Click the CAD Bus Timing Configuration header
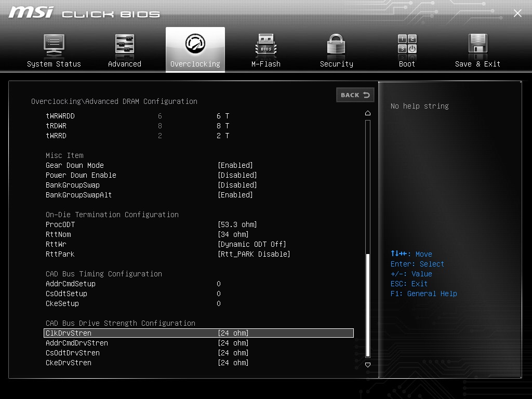The height and width of the screenshot is (399, 532). (104, 274)
